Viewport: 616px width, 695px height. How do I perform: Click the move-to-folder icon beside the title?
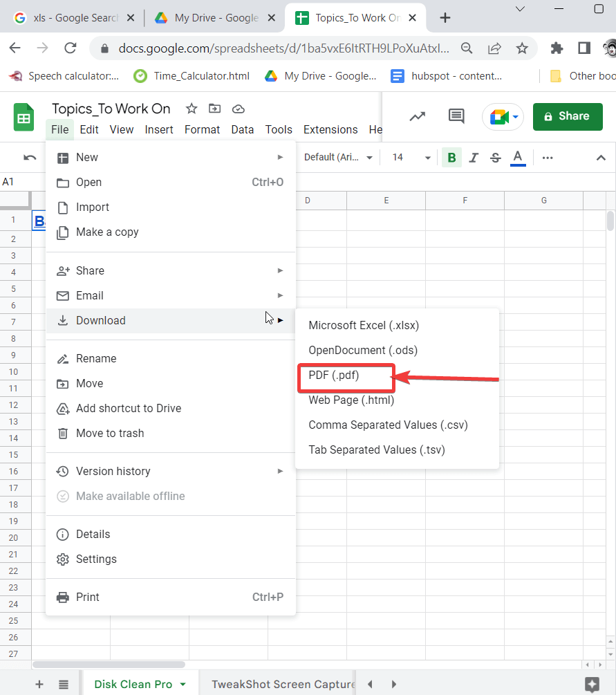point(214,109)
